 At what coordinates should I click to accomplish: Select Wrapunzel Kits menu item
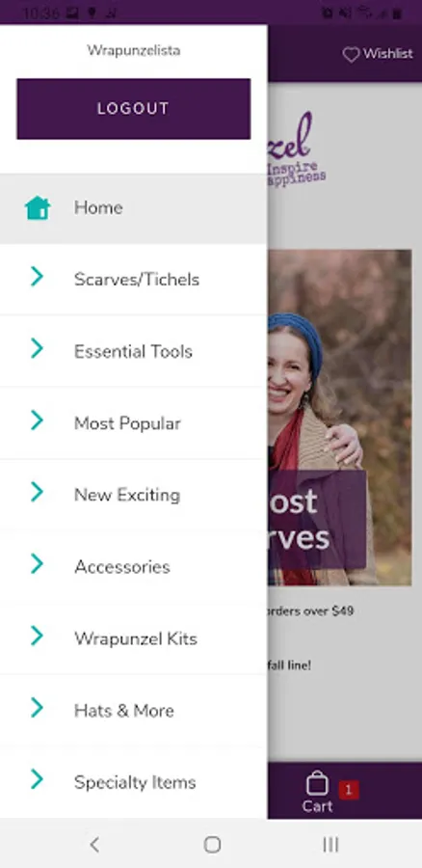point(133,638)
